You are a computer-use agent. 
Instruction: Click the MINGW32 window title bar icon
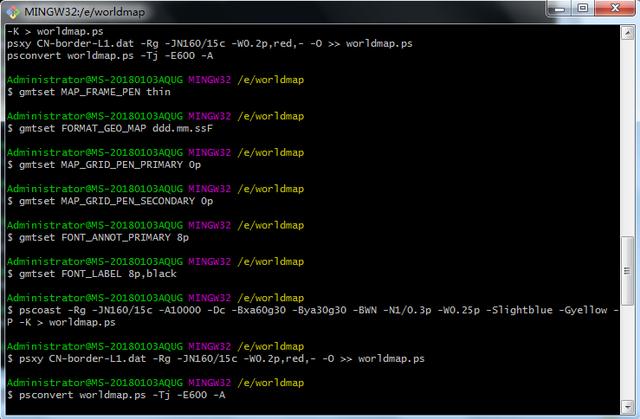point(13,12)
